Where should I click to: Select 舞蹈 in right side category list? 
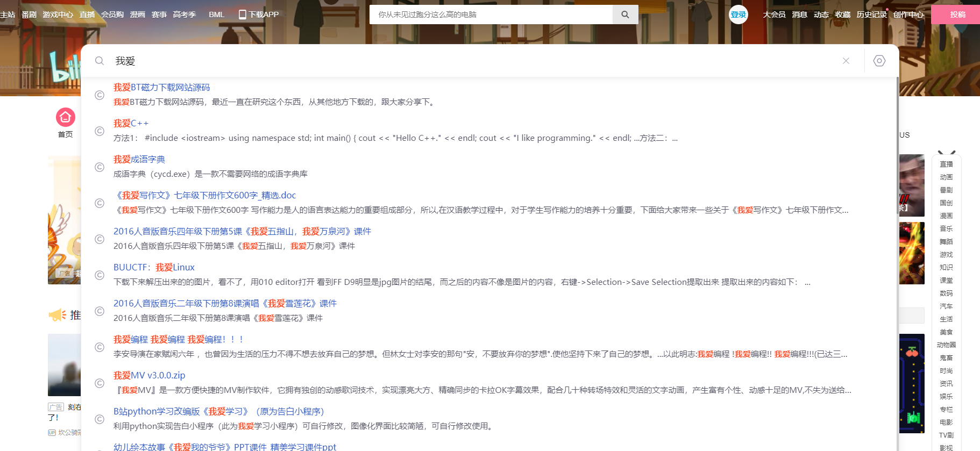pyautogui.click(x=946, y=241)
